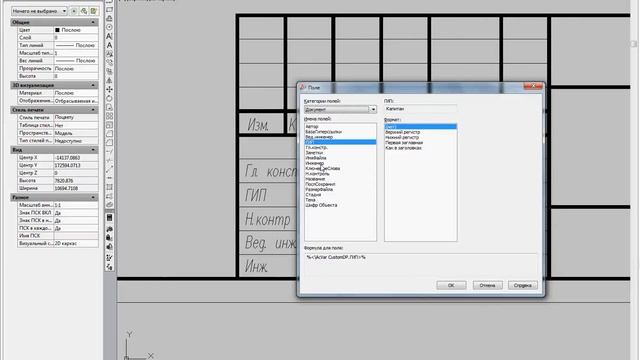Click the black color swatch in Цвет row
Viewport: 640px width, 360px height.
pos(57,30)
